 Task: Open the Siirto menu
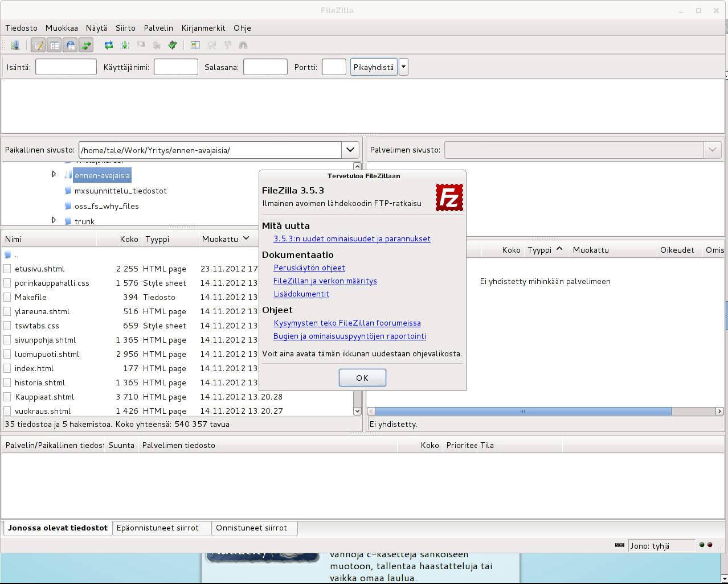click(x=125, y=28)
